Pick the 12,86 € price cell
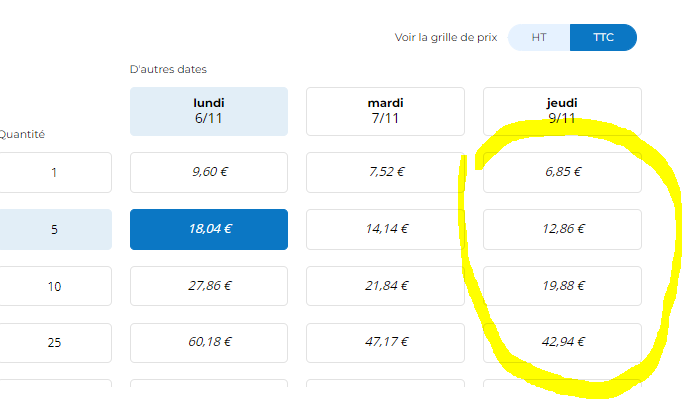The width and height of the screenshot is (682, 399). click(562, 229)
